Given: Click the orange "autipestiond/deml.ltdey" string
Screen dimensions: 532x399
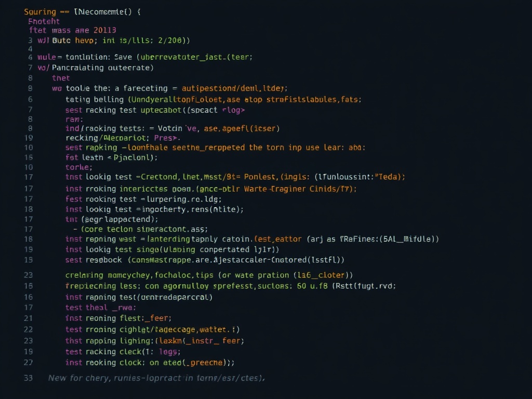Looking at the screenshot, I should [232, 88].
